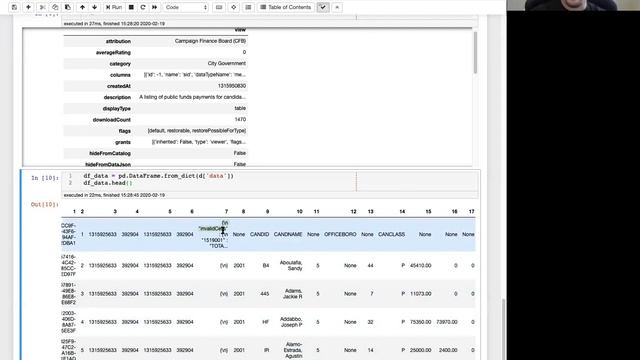640x360 pixels.
Task: Click the grants row label
Action: (123, 142)
